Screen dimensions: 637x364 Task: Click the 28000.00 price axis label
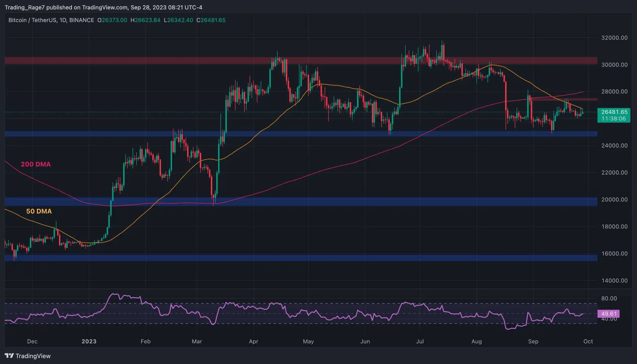[614, 91]
